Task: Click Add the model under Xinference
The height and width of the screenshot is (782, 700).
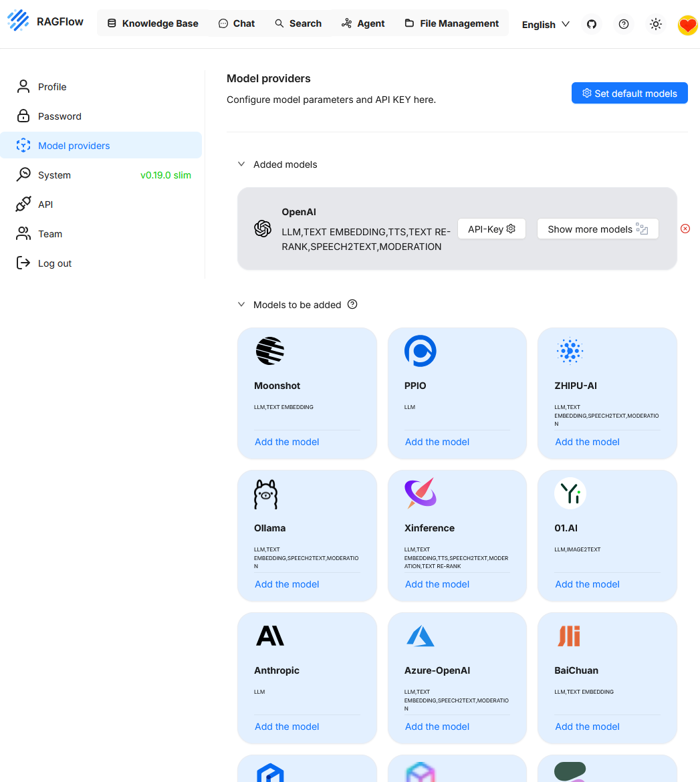Action: point(437,584)
